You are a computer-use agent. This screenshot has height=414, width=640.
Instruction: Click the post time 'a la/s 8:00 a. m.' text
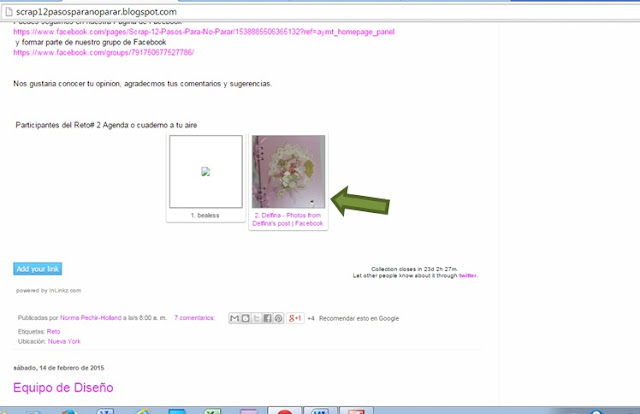[145, 318]
